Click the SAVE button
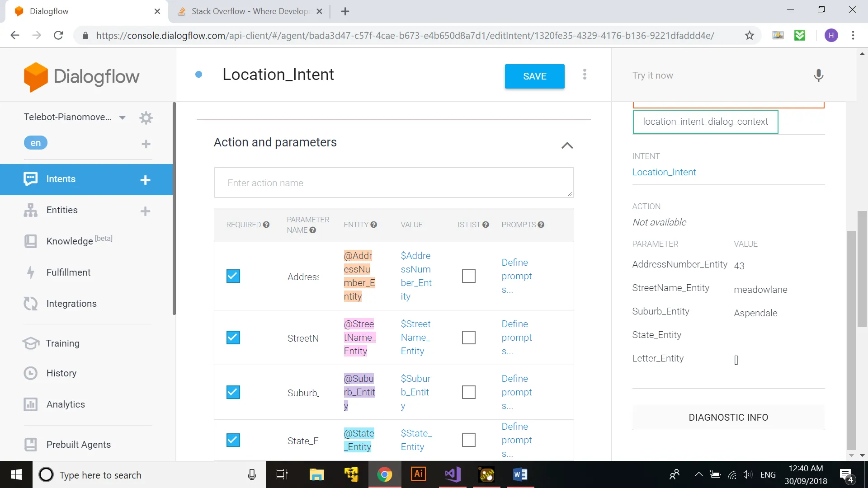 (534, 76)
